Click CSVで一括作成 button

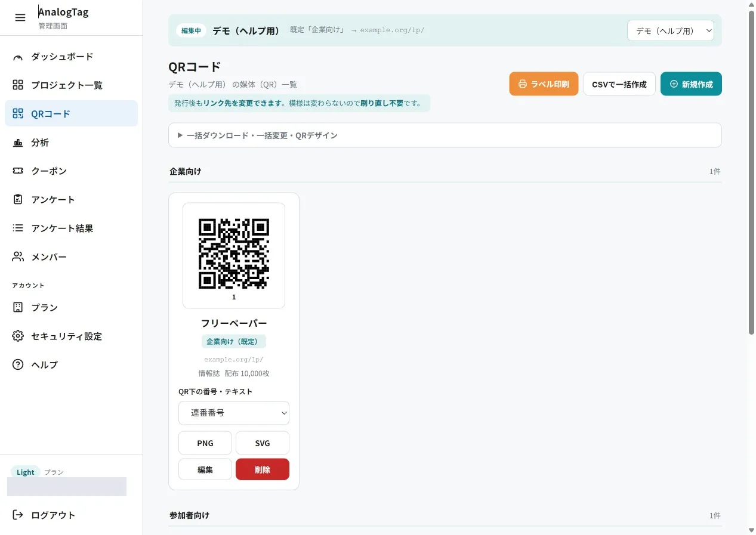[x=619, y=84]
